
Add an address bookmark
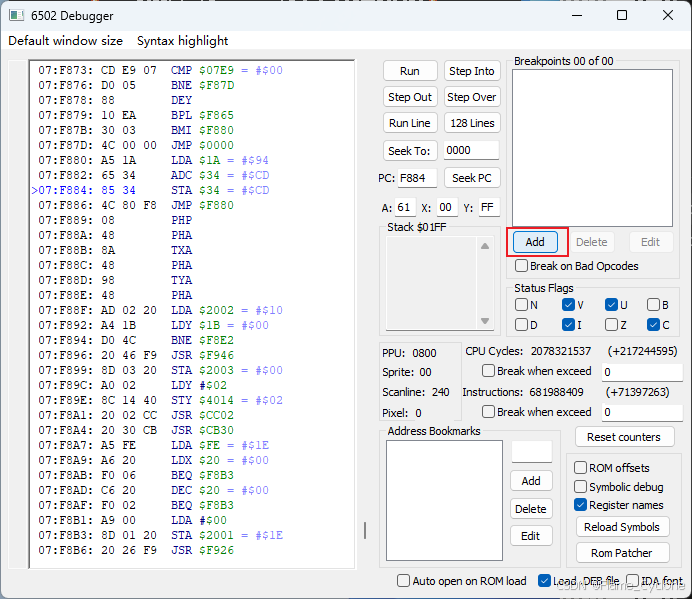pyautogui.click(x=531, y=481)
